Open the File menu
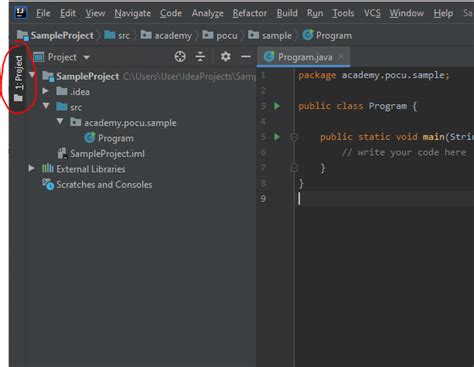 [43, 13]
